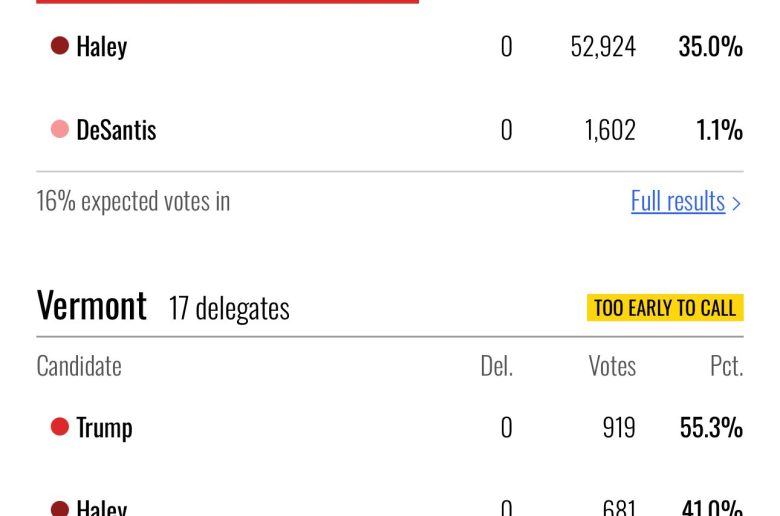Click Trump's 55.3% percentage in Vermont

click(711, 427)
